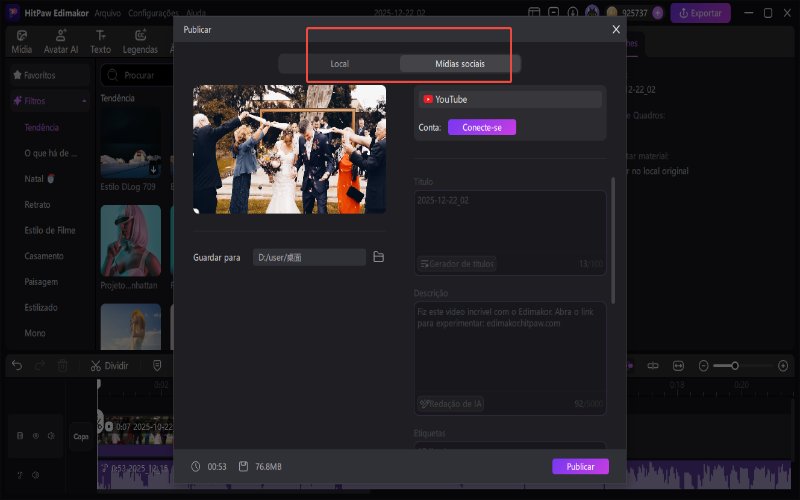Select the Casamento filter category

click(44, 256)
